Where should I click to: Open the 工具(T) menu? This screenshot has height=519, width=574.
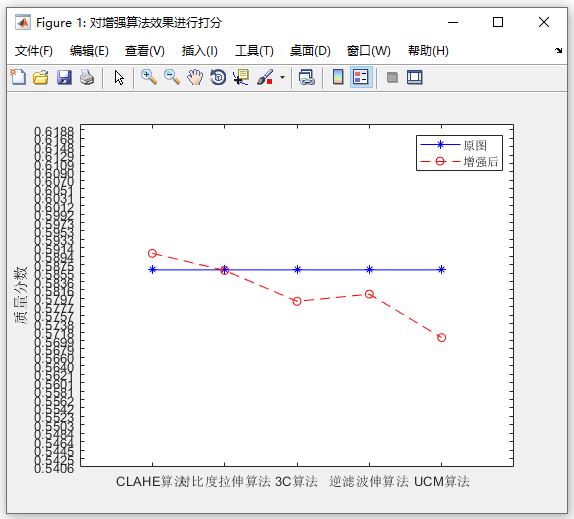click(254, 51)
